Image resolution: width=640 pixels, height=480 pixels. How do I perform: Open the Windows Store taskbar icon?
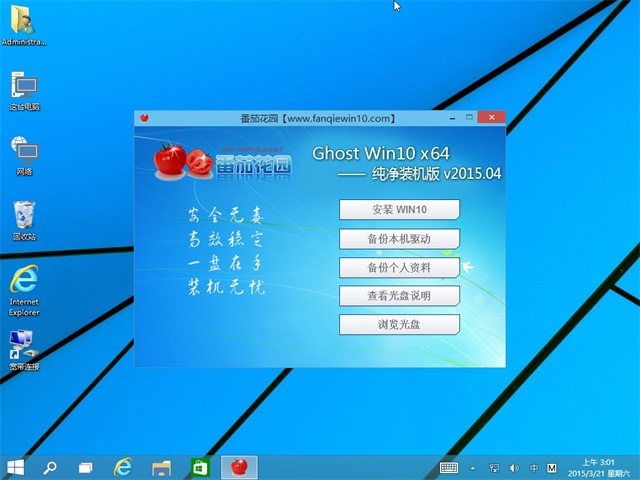click(200, 468)
